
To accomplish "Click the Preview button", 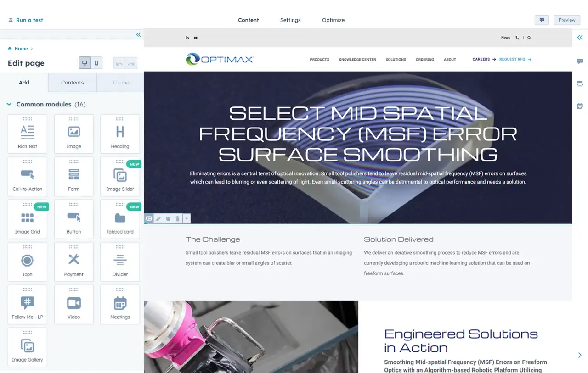I will (567, 20).
